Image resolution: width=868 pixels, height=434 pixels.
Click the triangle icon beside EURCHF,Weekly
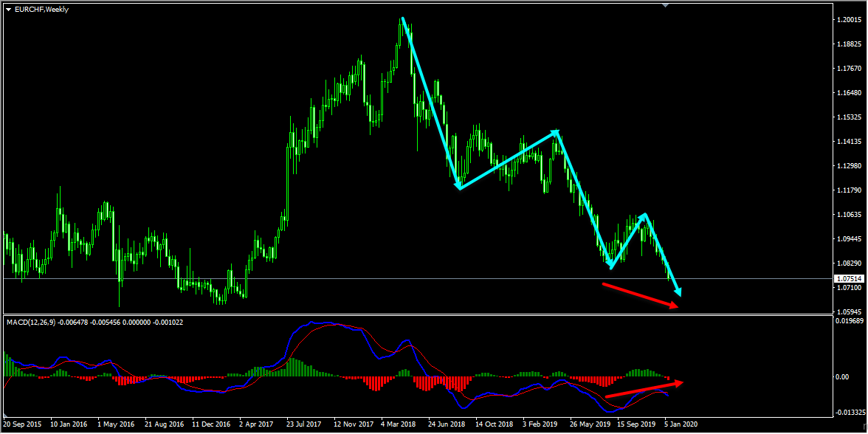8,10
